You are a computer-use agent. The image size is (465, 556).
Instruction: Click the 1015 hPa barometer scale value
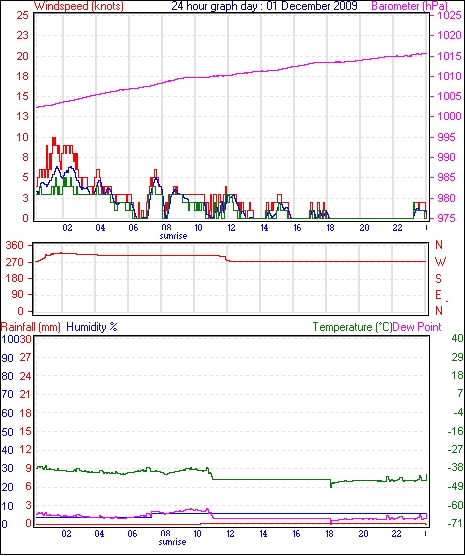pyautogui.click(x=447, y=56)
